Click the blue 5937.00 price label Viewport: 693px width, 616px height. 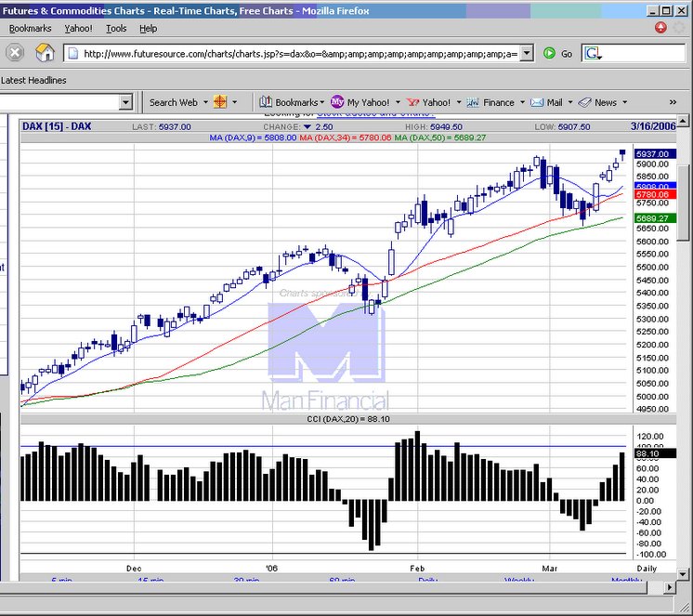[655, 154]
